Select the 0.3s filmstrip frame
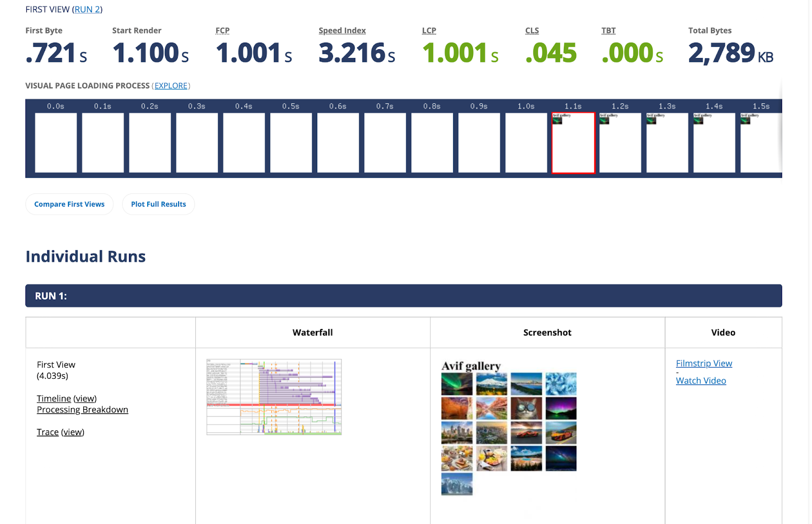Screen dimensions: 812x524 click(x=197, y=143)
